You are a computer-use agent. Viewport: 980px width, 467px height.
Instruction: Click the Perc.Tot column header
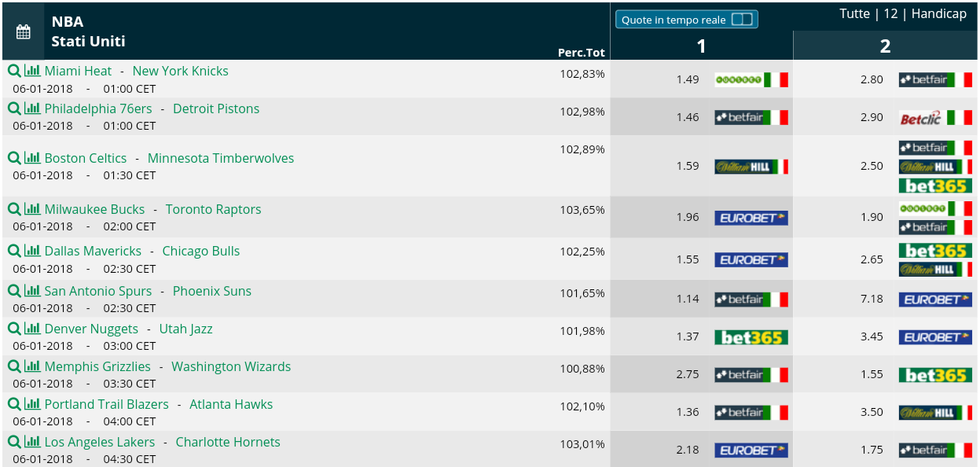[x=582, y=53]
